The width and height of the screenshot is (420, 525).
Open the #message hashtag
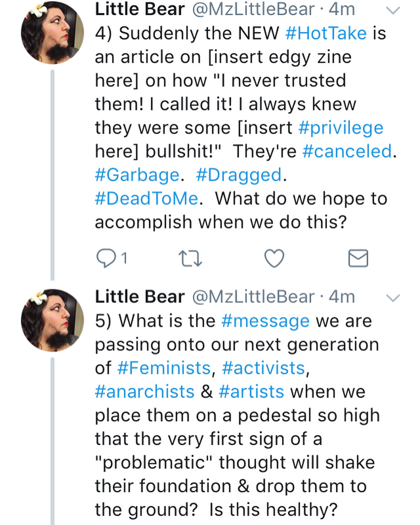tap(265, 321)
